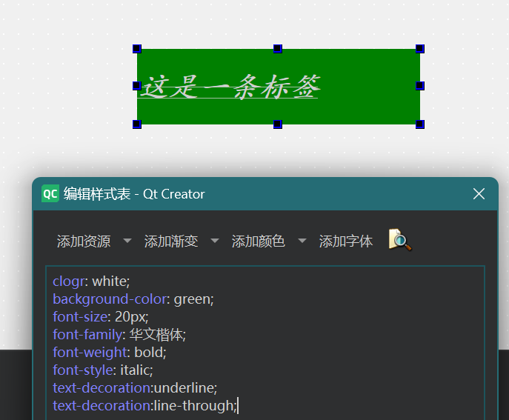The width and height of the screenshot is (509, 420).
Task: Click the top-right resize handle of the label
Action: coord(420,49)
